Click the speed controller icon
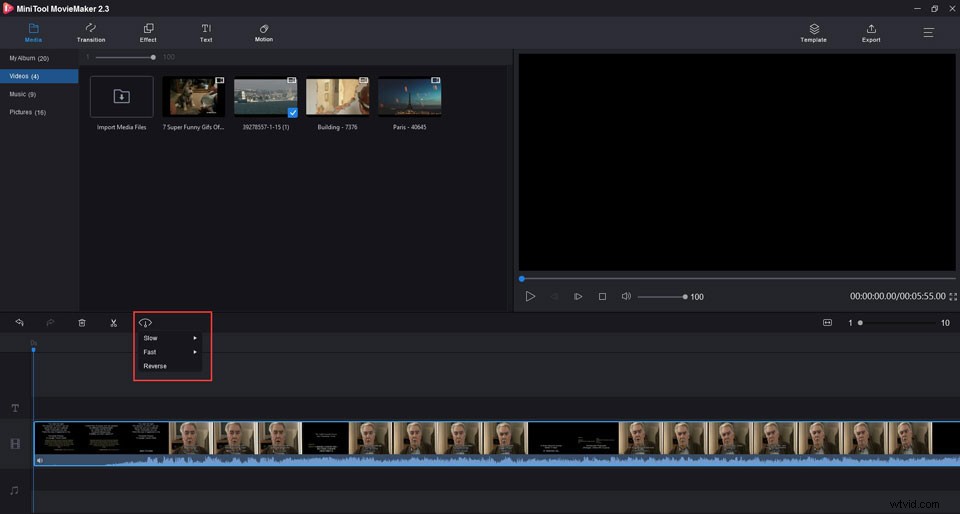This screenshot has width=960, height=514. point(145,322)
